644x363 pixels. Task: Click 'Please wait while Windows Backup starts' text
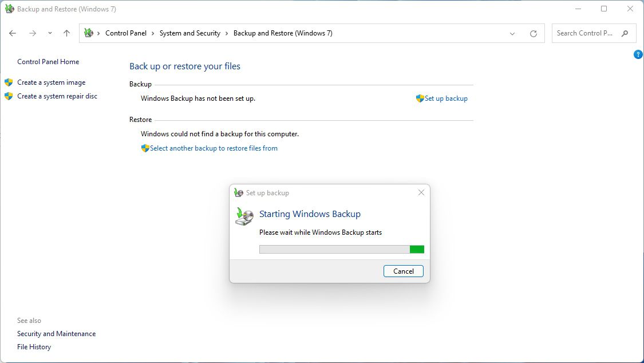[x=321, y=232]
